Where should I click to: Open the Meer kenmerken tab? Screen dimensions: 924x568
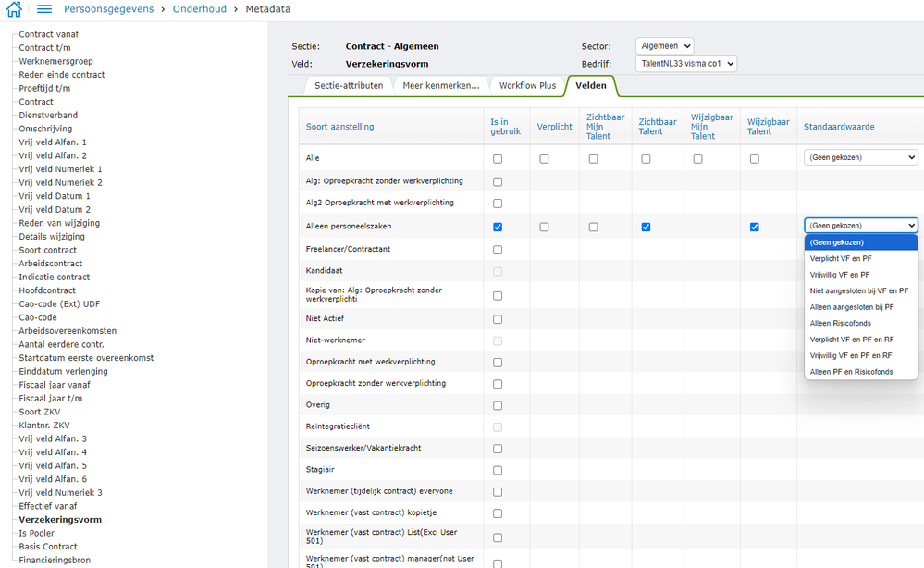(440, 85)
